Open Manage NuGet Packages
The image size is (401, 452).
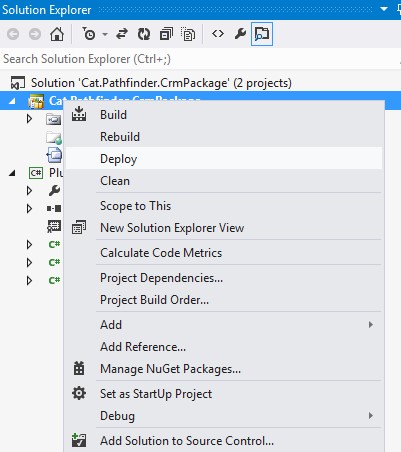tap(224, 369)
